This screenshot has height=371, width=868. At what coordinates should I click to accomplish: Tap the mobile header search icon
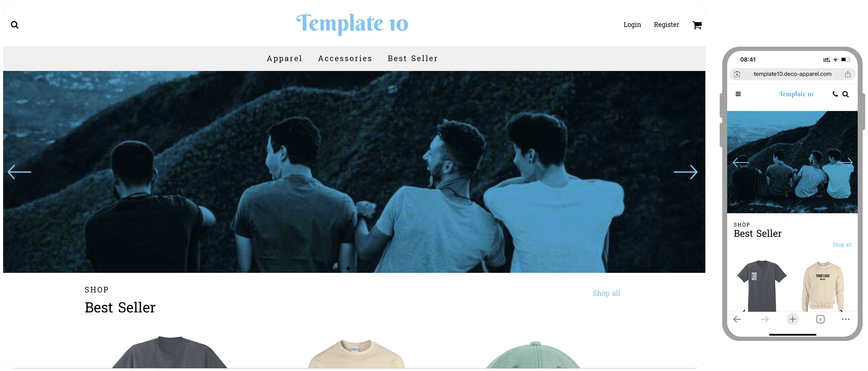coord(846,94)
